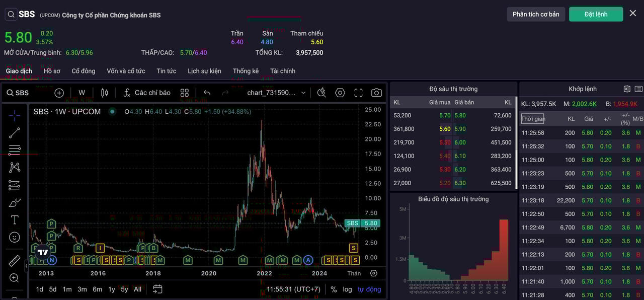This screenshot has height=300, width=644.
Task: Enter fullscreen chart mode
Action: pos(358,93)
